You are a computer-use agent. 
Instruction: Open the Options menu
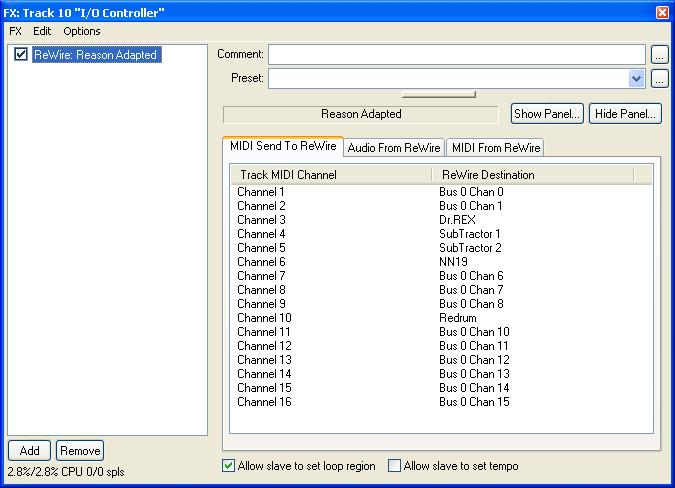click(x=82, y=31)
